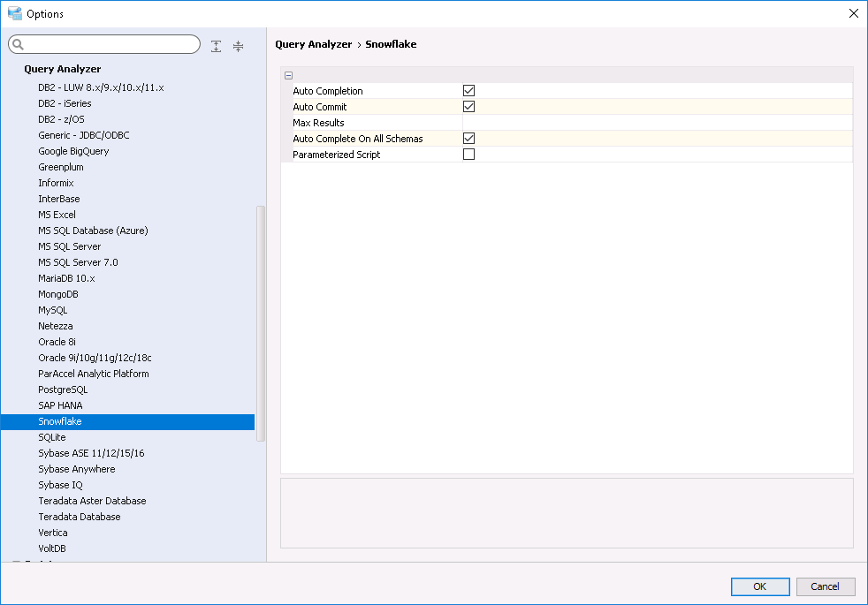Screen dimensions: 868x605
Task: Click the search magnifier icon
Action: pos(18,45)
